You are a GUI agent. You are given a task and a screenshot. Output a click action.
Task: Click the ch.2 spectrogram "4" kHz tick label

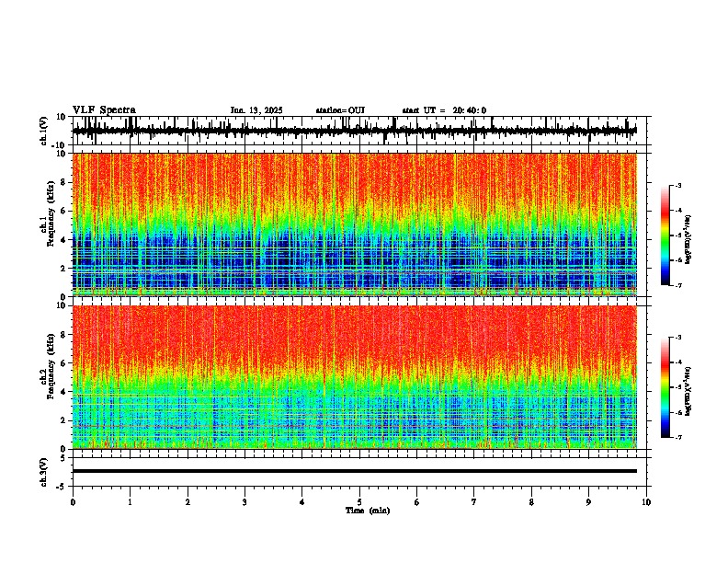(63, 392)
